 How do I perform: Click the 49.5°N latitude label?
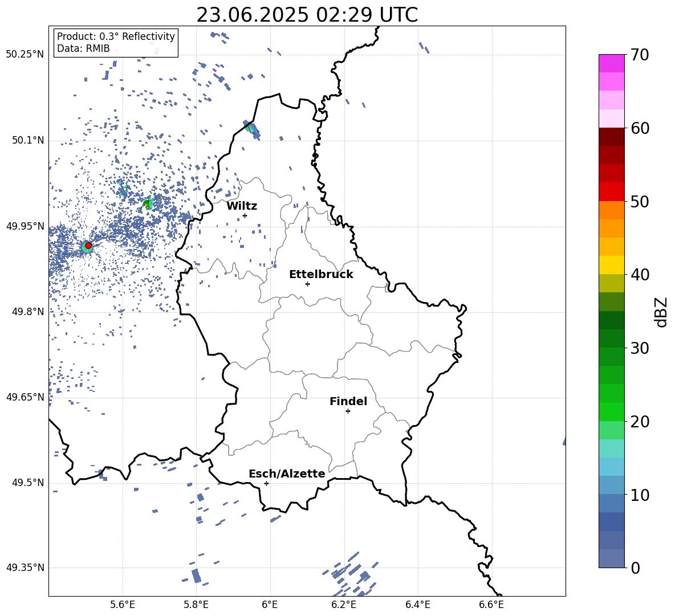tap(27, 483)
